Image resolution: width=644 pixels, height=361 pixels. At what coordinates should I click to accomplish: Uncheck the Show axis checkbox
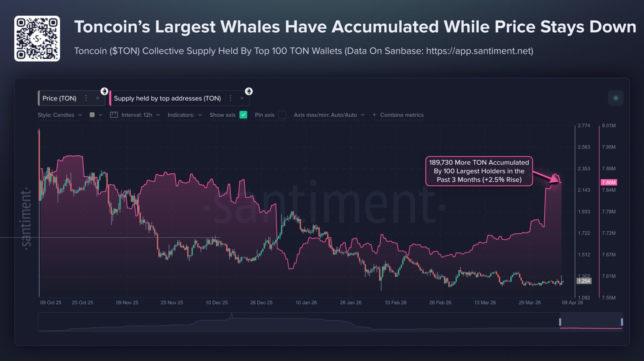(x=243, y=115)
